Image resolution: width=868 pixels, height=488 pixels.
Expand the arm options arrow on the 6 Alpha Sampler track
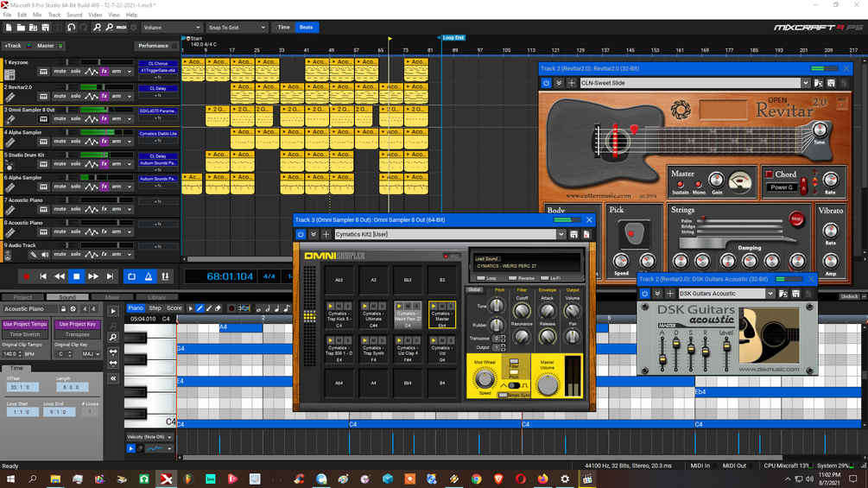[x=129, y=187]
